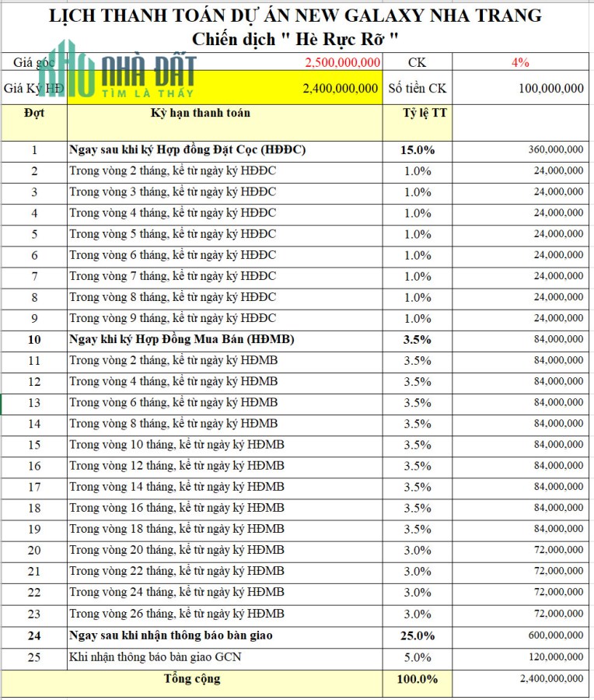
Task: Select the total 2,400,000,000 bottom cell
Action: tap(520, 683)
